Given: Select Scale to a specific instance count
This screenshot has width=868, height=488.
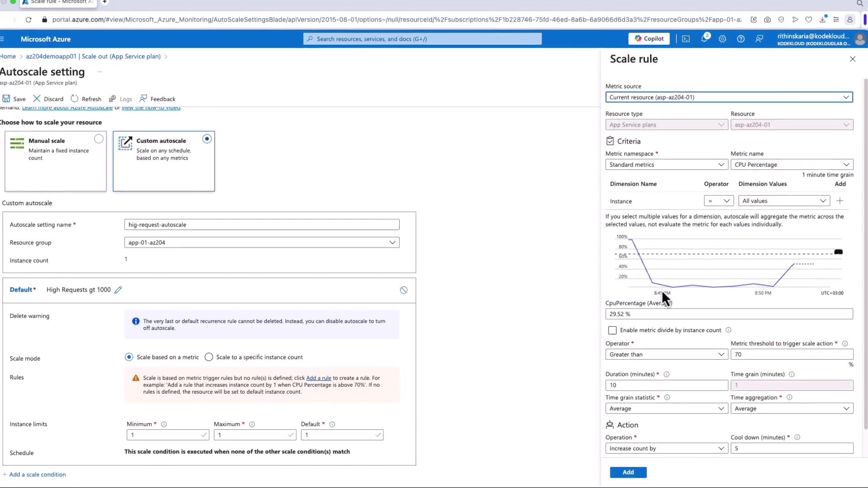Looking at the screenshot, I should point(209,357).
